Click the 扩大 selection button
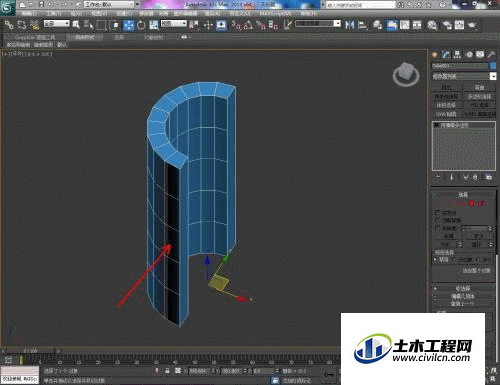500x385 pixels. (479, 236)
